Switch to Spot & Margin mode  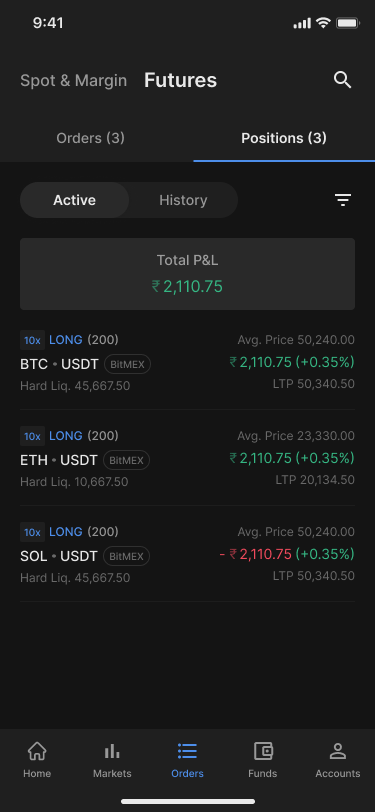click(74, 80)
